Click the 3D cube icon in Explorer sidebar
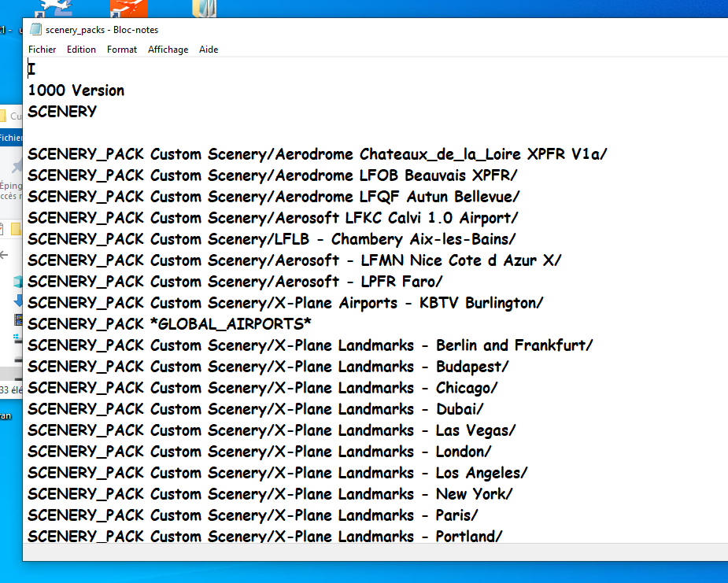The width and height of the screenshot is (728, 583). coord(18,282)
